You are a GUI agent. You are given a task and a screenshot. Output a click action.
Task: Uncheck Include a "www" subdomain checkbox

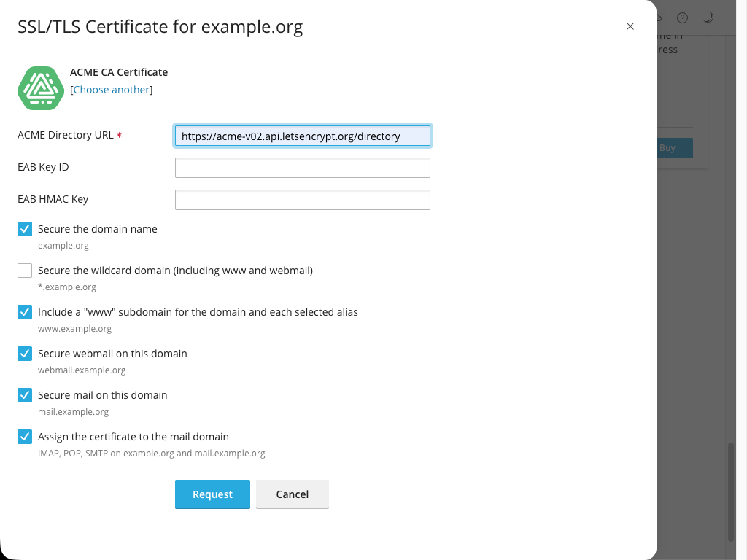coord(25,312)
